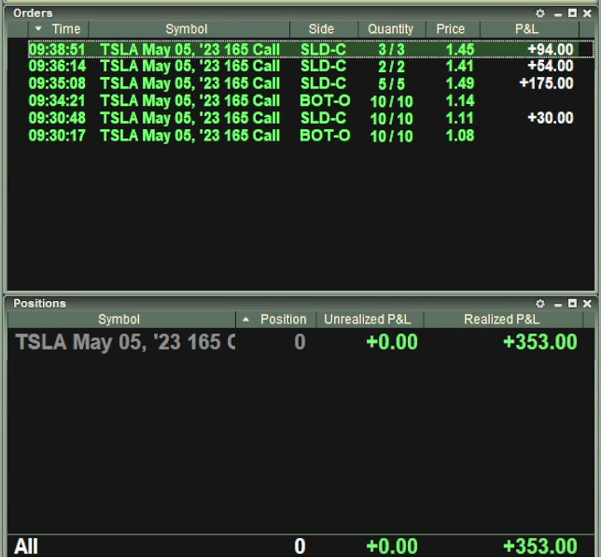
Task: Click TSLA row Realized P&L +353.00
Action: pos(540,342)
